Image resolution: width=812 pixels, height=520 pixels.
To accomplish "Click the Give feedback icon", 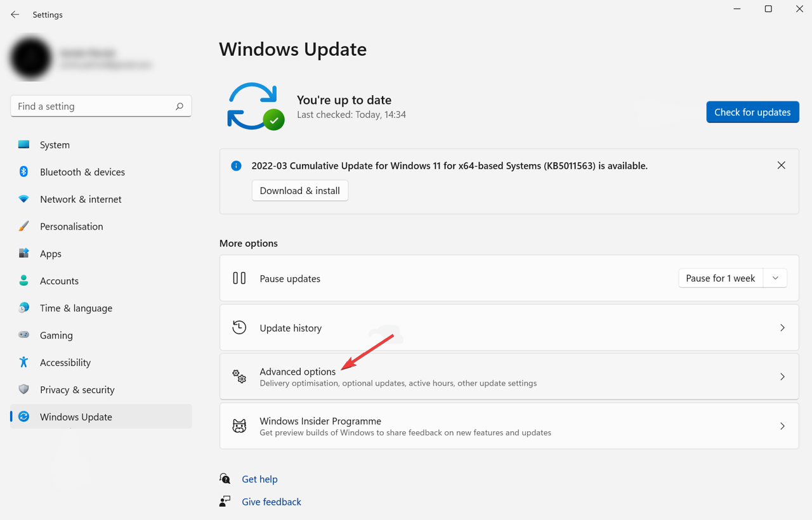I will click(225, 501).
